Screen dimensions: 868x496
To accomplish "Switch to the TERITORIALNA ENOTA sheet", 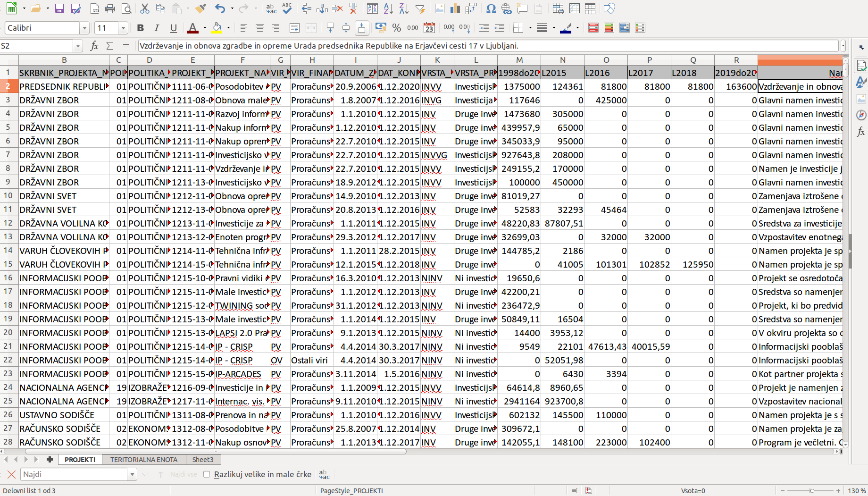I will pos(144,459).
